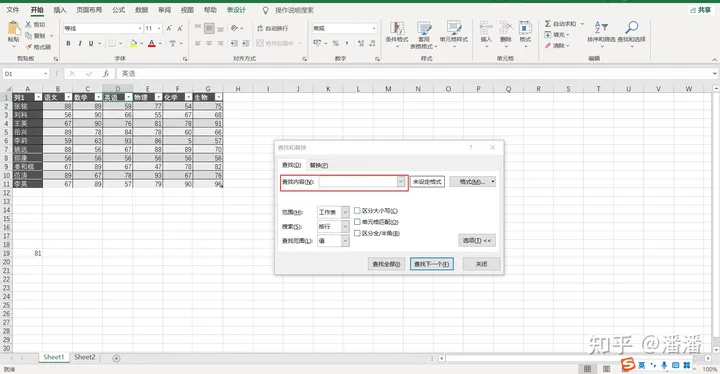The width and height of the screenshot is (720, 374).
Task: Click the ribbon 格式 cell format icon
Action: pyautogui.click(x=525, y=28)
